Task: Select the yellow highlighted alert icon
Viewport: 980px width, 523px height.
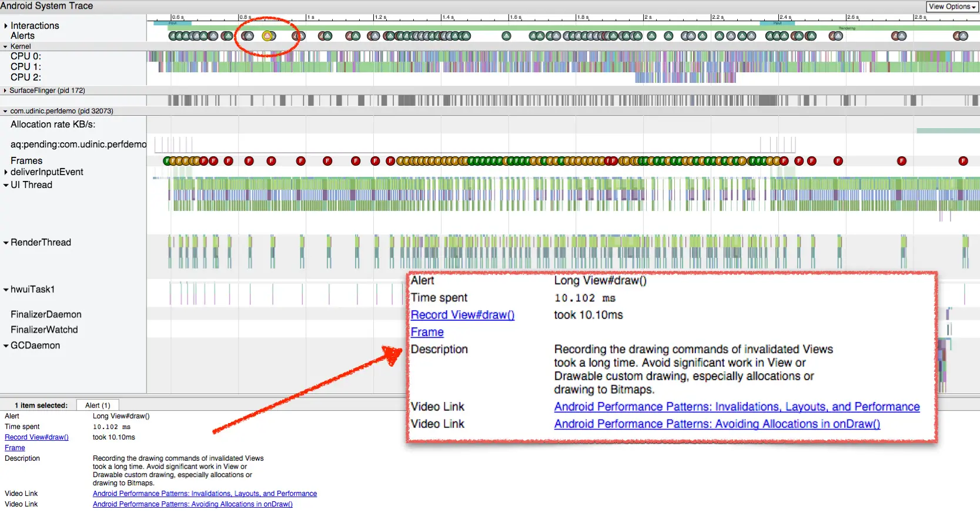Action: point(267,36)
